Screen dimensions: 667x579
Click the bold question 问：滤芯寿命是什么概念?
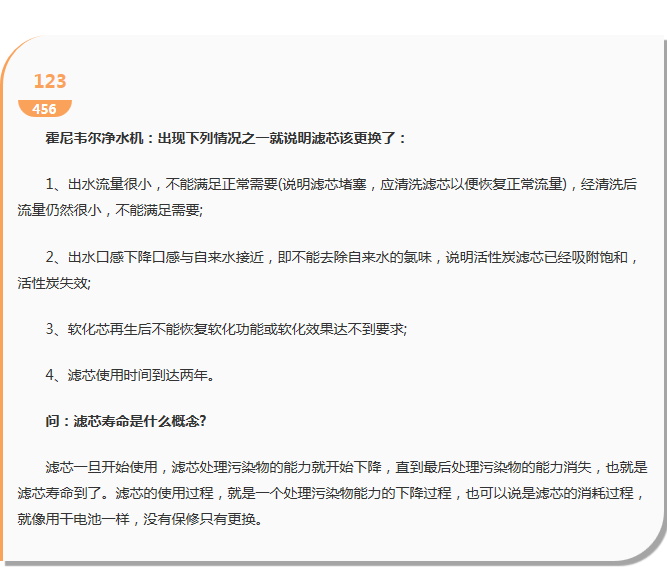(x=126, y=421)
